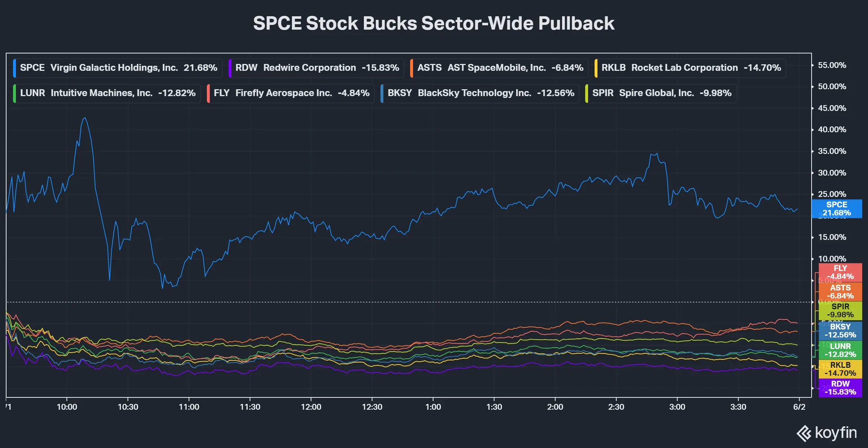Click the 55.00% y-axis label
The width and height of the screenshot is (868, 448).
(x=832, y=65)
